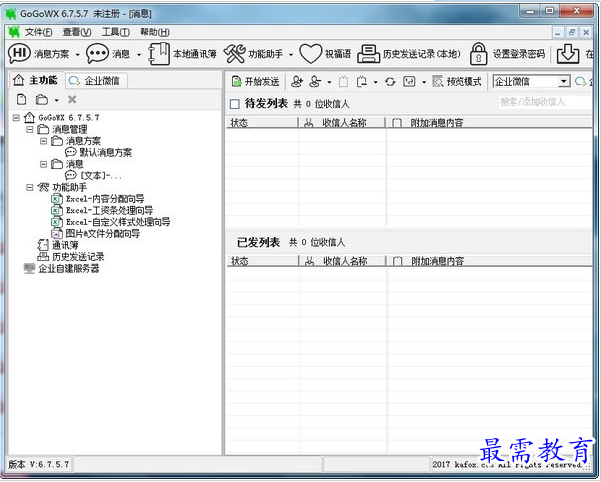Click the grey delete X icon in left panel

coord(72,100)
